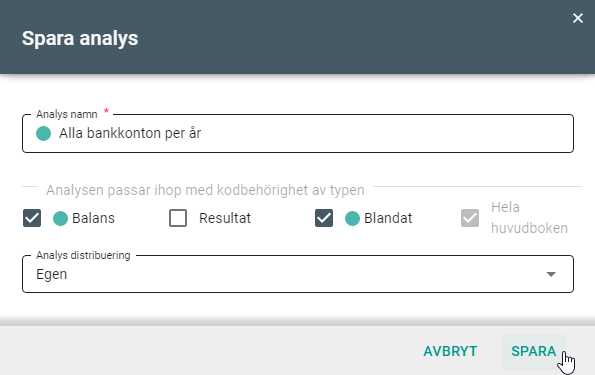The height and width of the screenshot is (375, 595).
Task: Click the Blandat label text
Action: [x=388, y=218]
